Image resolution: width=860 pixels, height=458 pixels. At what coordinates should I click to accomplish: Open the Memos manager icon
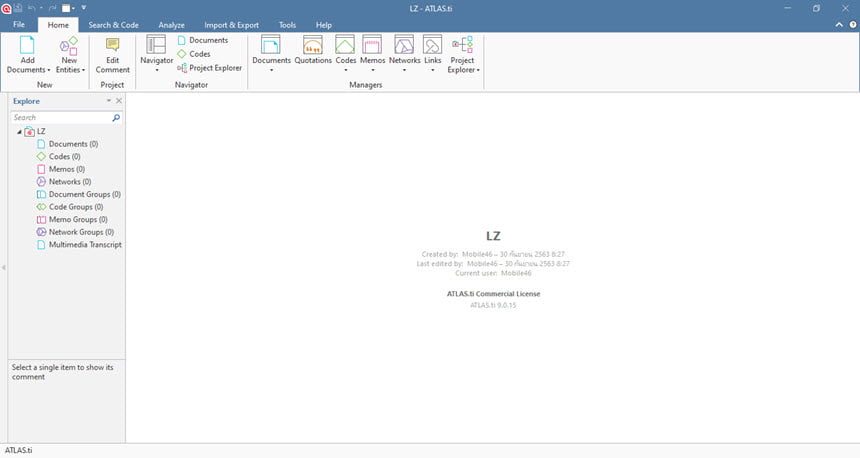pos(372,44)
